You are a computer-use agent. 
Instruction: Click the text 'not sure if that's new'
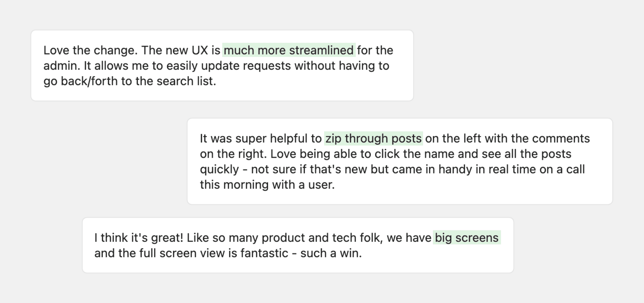(309, 169)
